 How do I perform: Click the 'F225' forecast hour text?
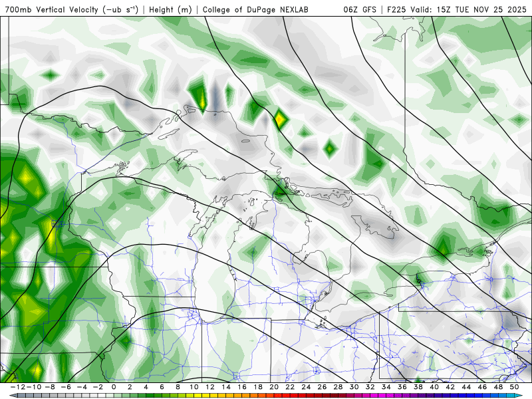pos(396,9)
